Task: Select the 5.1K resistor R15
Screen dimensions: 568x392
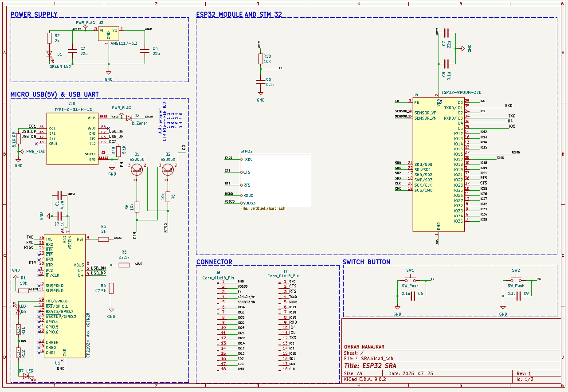Action: (x=118, y=151)
